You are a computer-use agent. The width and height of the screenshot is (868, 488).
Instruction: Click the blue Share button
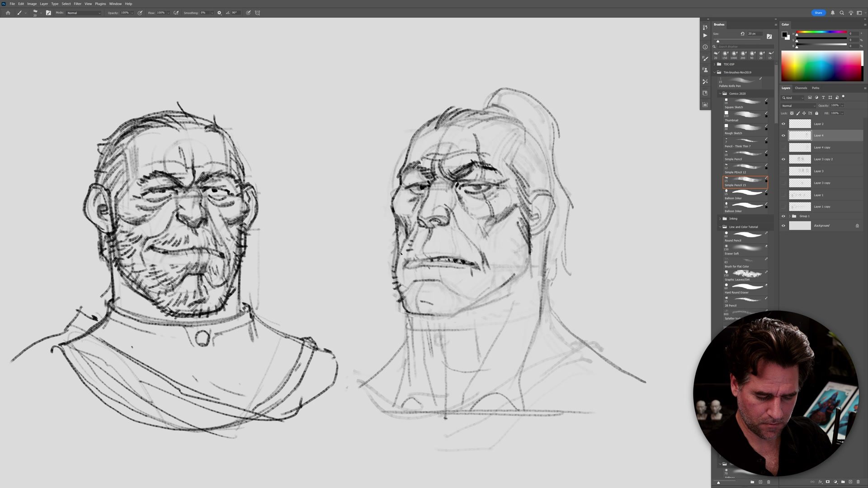click(x=818, y=13)
